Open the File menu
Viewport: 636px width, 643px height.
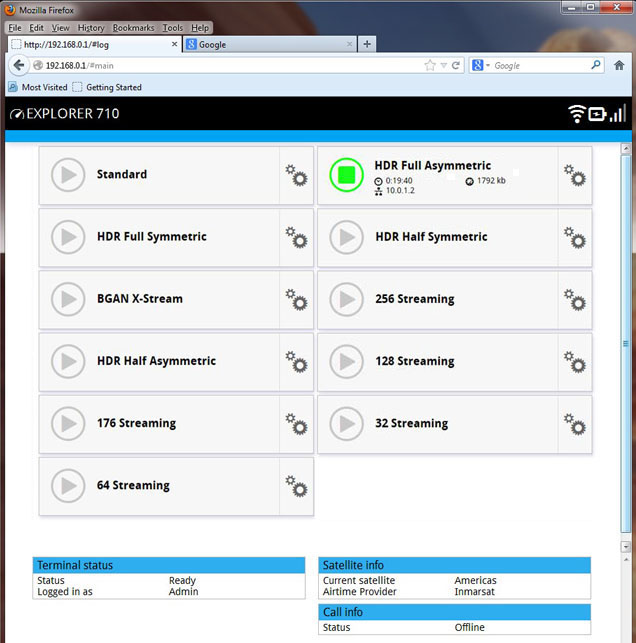(x=15, y=28)
